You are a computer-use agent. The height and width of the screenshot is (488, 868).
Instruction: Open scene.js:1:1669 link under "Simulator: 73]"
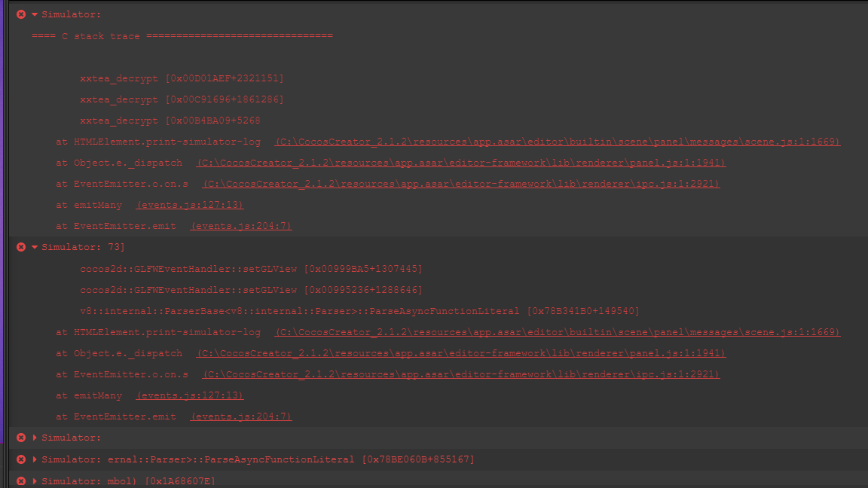[558, 332]
